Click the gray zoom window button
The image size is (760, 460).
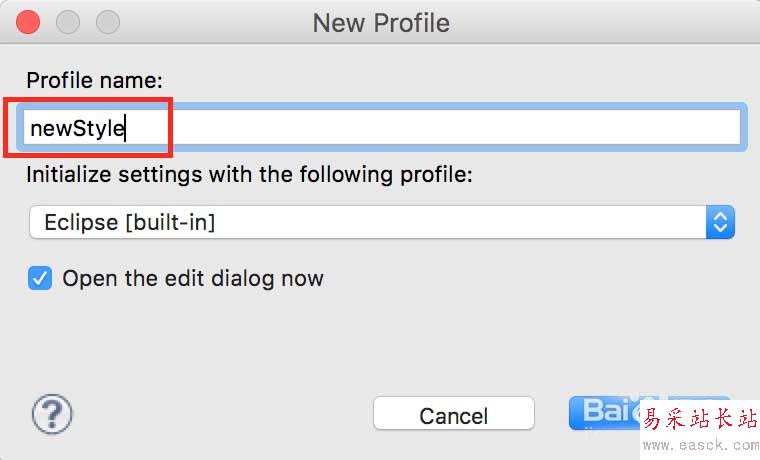coord(107,21)
